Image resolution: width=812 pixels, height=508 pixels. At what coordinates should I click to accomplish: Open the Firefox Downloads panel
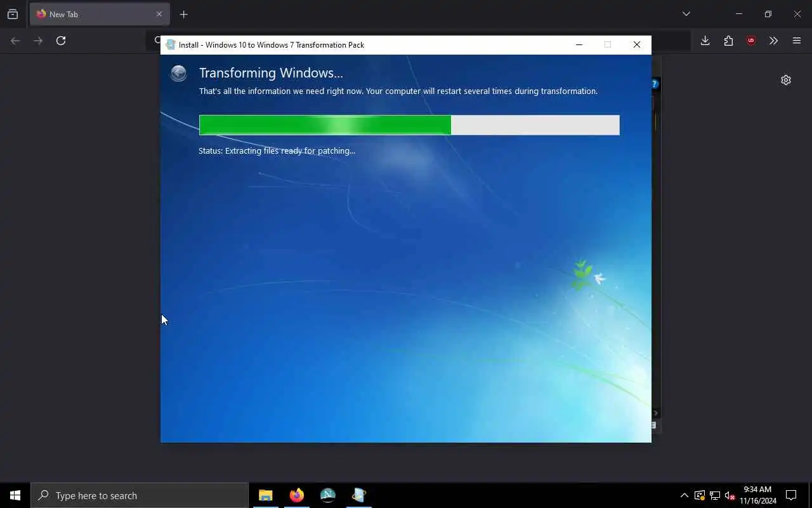click(705, 41)
